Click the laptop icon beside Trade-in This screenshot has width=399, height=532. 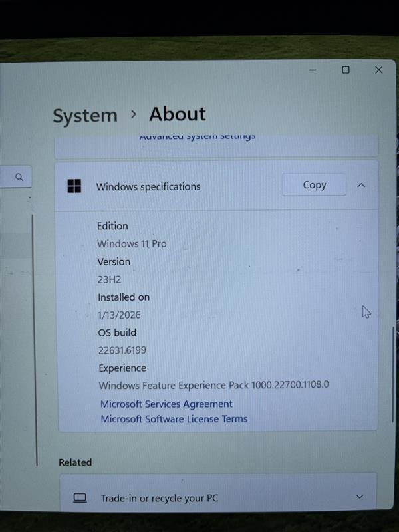click(80, 498)
